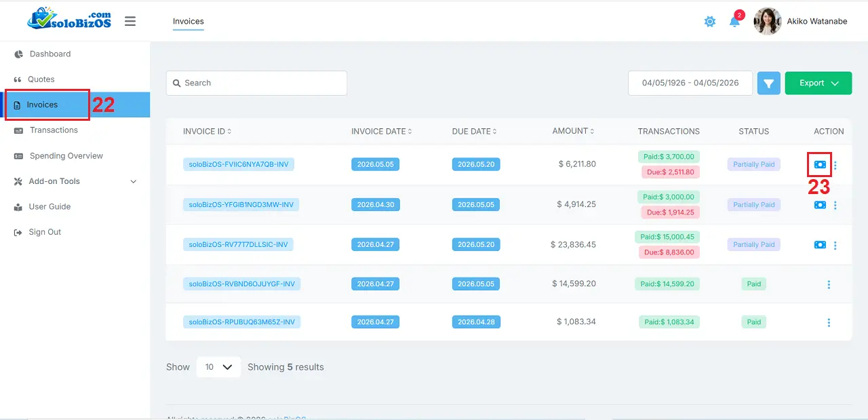Open user menu Akiko Watanabe

tap(817, 21)
